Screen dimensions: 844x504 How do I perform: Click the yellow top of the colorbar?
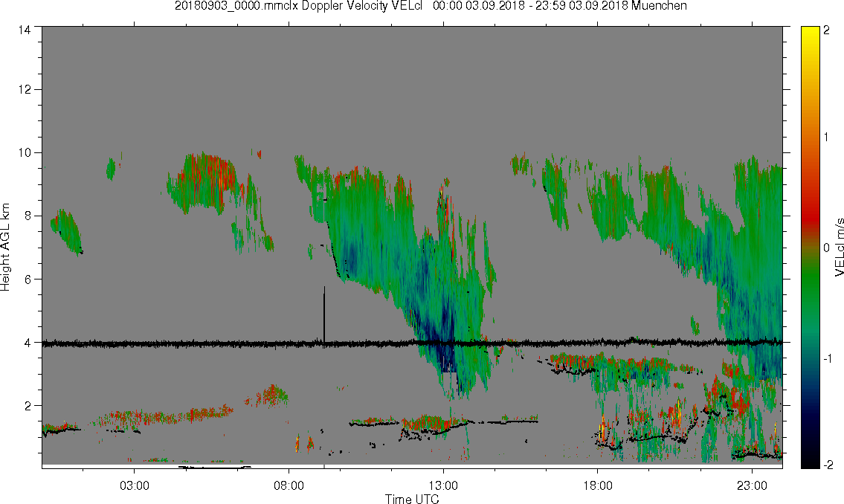coord(810,35)
